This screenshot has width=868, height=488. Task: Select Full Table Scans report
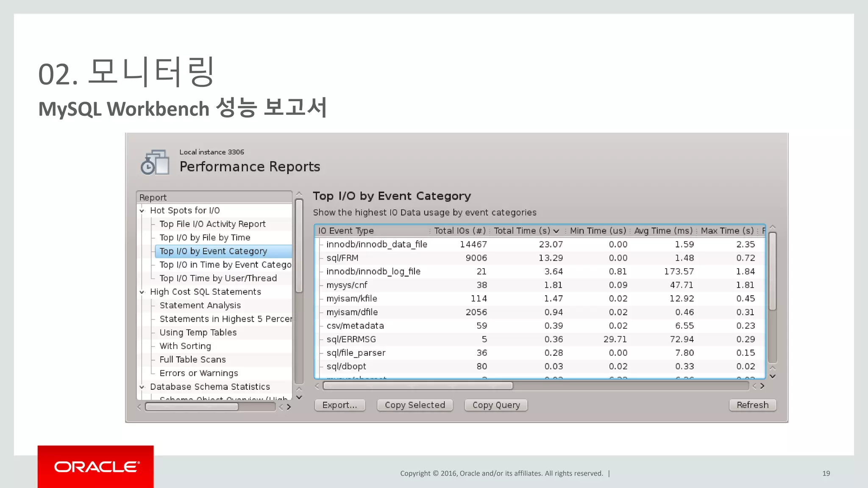tap(192, 360)
